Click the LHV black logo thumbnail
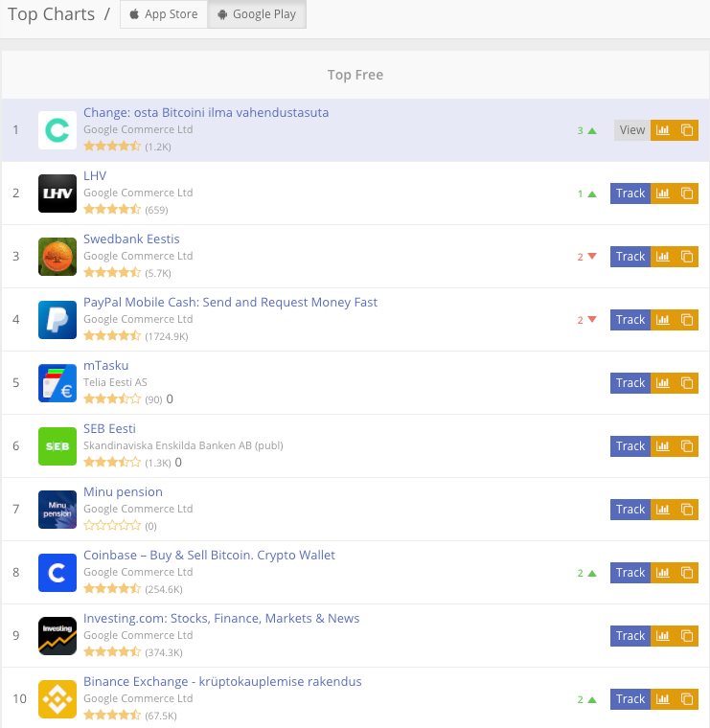 coord(57,193)
